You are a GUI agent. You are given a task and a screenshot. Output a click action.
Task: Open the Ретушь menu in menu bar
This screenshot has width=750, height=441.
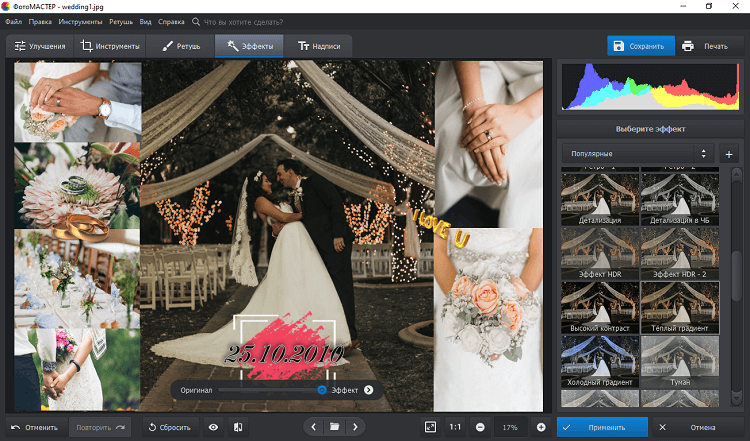tap(121, 22)
